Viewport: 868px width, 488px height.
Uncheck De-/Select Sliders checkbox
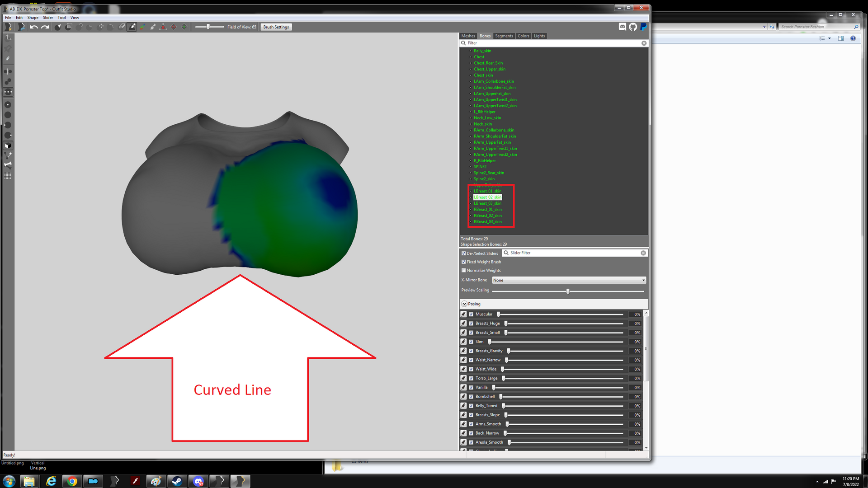click(x=463, y=253)
